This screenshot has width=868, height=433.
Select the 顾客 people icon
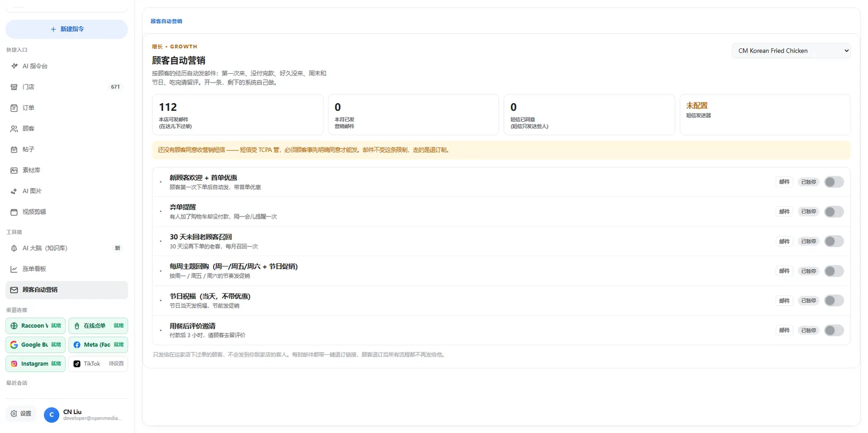coord(14,129)
